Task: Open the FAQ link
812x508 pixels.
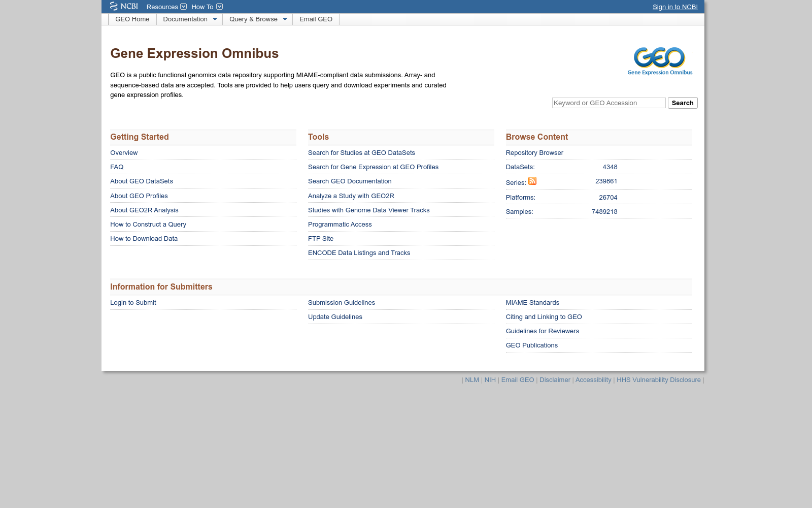Action: [x=117, y=167]
